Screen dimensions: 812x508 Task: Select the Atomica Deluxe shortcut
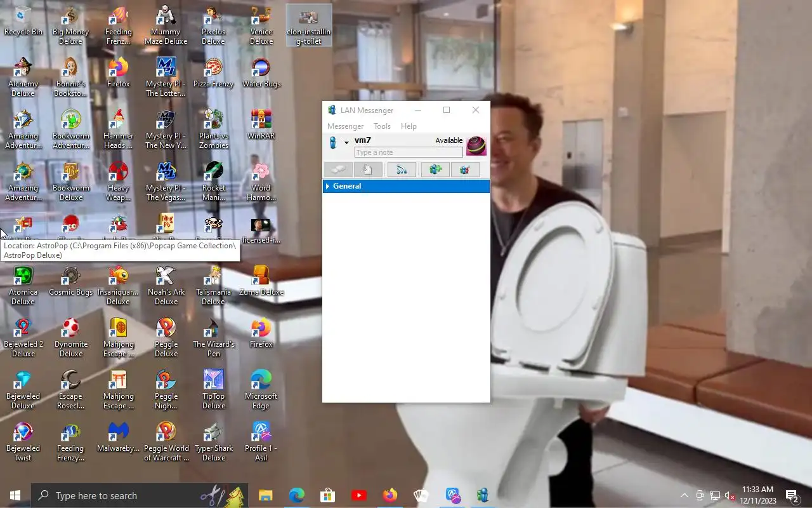pos(23,286)
